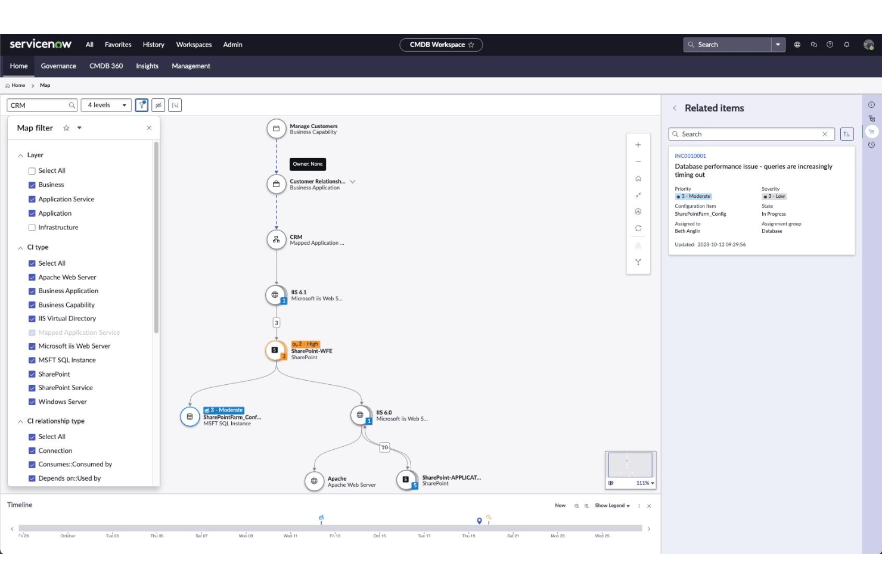Click the map filter funnel icon

pyautogui.click(x=142, y=105)
